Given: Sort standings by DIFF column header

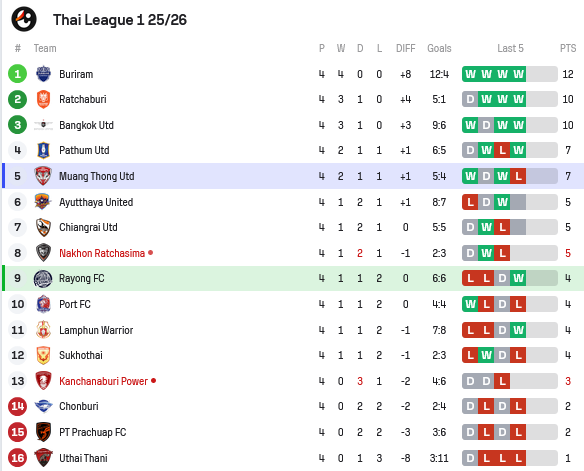Looking at the screenshot, I should 405,48.
